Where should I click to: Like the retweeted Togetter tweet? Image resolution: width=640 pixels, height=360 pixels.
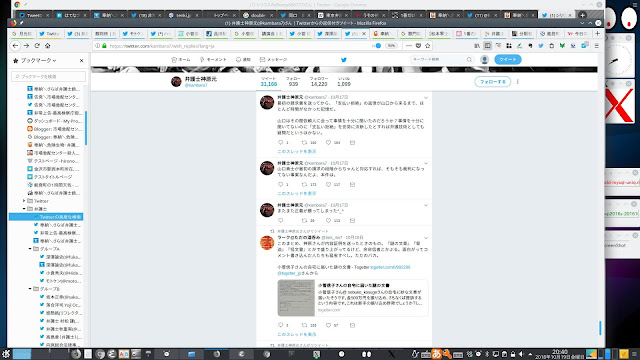[328, 325]
